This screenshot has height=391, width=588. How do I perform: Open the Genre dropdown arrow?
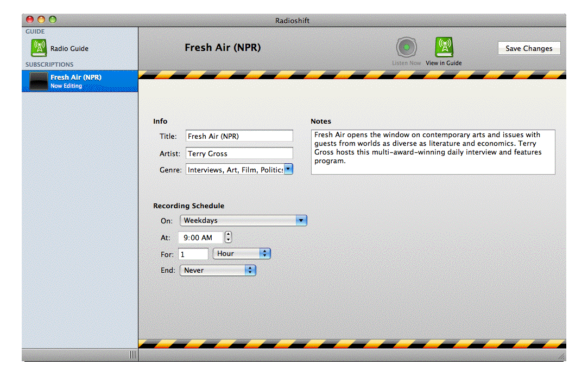point(288,169)
